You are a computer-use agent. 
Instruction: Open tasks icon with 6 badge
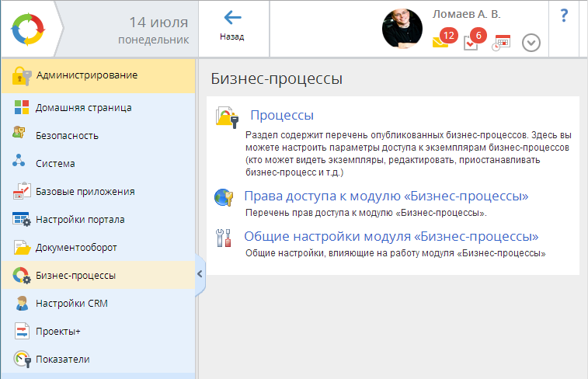[471, 42]
